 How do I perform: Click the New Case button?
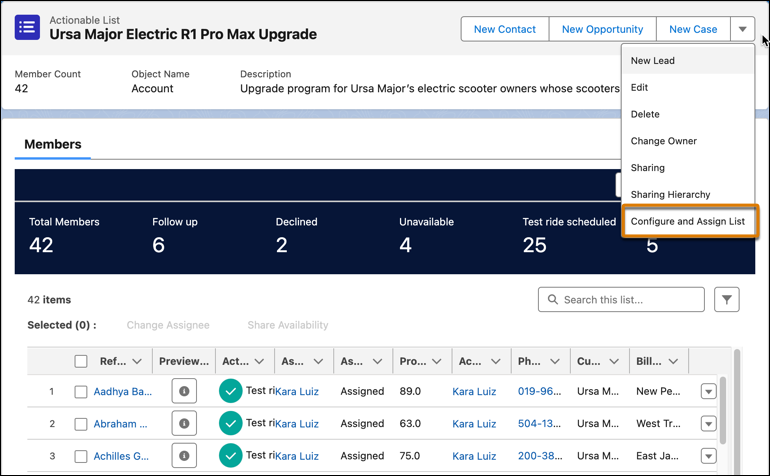coord(693,29)
